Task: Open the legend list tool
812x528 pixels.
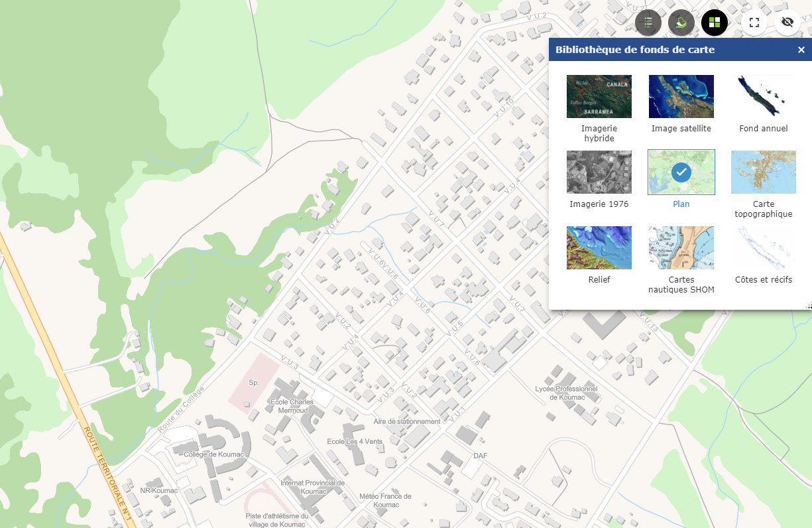Action: 648,22
